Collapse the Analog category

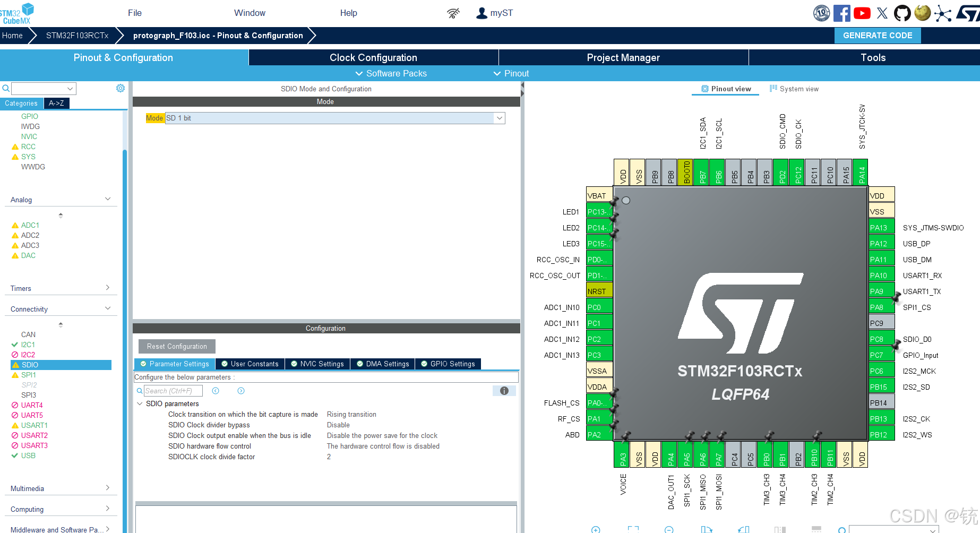click(108, 199)
